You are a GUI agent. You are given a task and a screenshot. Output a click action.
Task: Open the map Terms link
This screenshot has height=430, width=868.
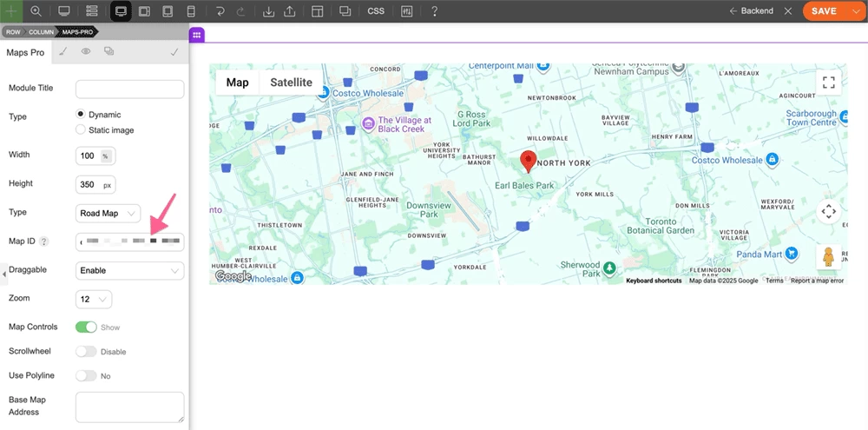tap(774, 281)
